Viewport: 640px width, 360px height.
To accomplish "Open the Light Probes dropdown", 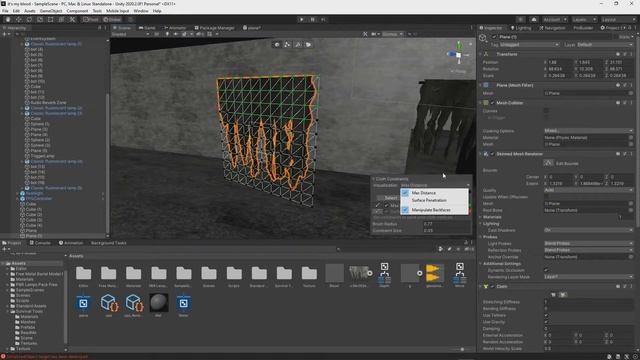I will click(588, 244).
